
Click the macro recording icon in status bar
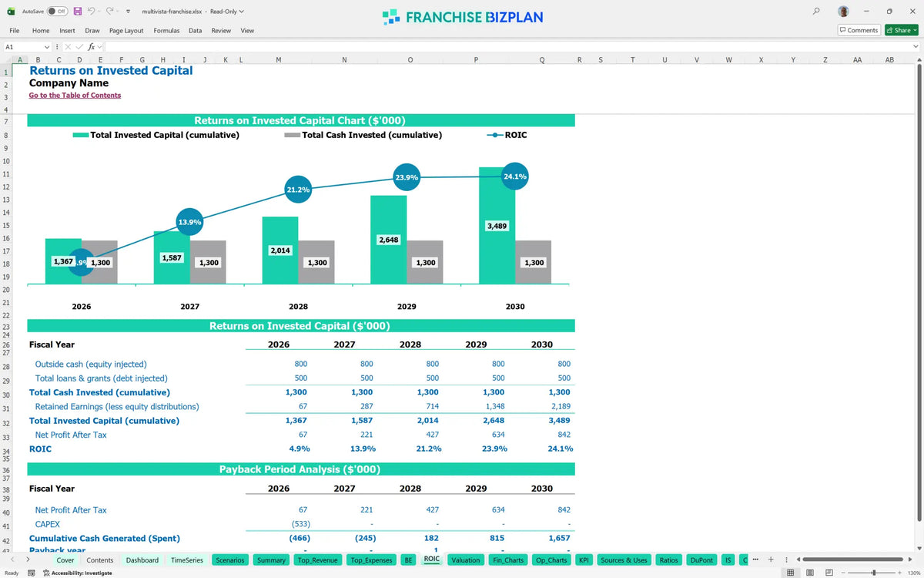pyautogui.click(x=31, y=573)
